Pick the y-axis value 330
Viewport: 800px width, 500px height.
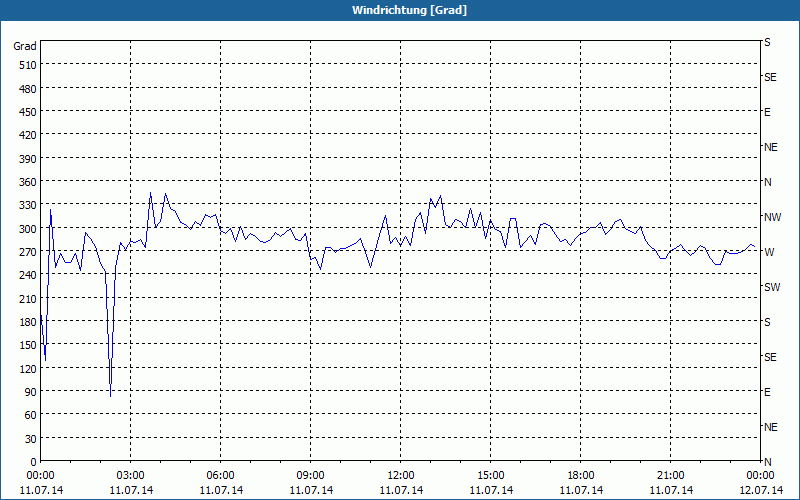[29, 205]
